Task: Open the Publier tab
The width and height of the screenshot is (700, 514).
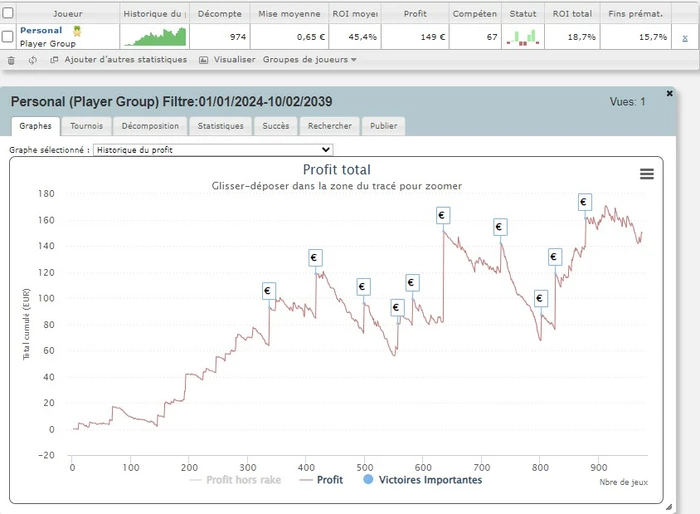Action: coord(383,126)
